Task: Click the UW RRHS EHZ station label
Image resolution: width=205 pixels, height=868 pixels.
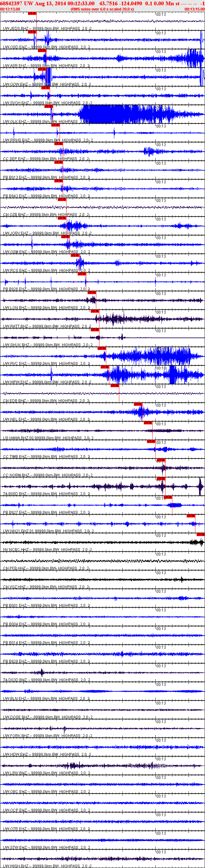Action: [48, 140]
